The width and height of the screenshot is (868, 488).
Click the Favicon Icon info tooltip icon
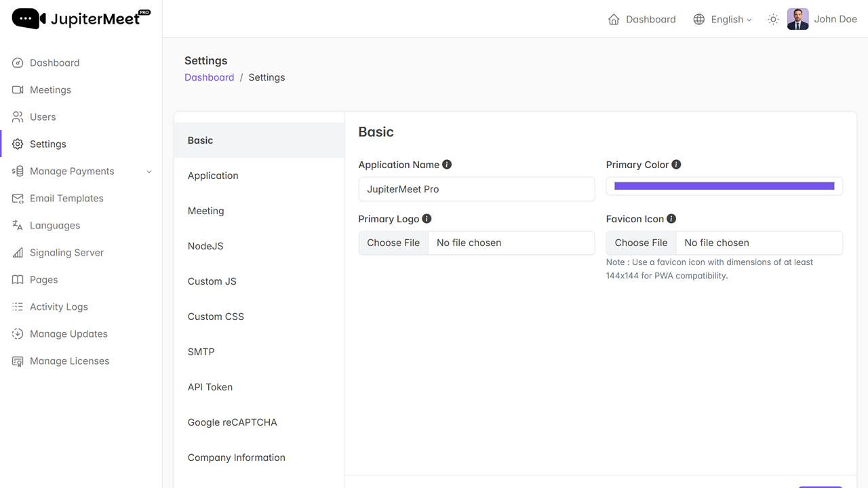(671, 219)
